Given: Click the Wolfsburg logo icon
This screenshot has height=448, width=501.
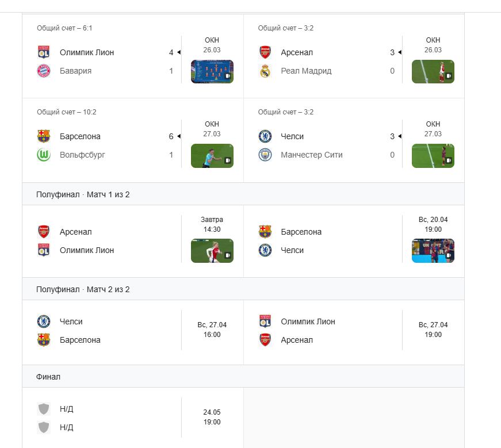Looking at the screenshot, I should tap(44, 155).
